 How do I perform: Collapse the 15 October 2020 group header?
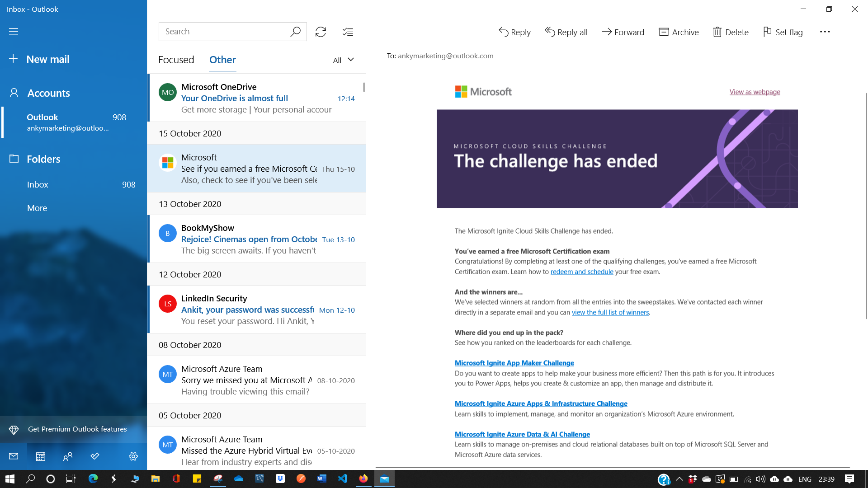(x=256, y=133)
